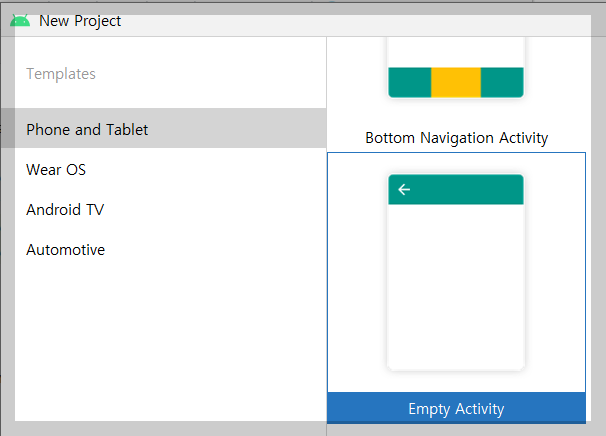The height and width of the screenshot is (436, 606).
Task: Click the green Android logo icon
Action: click(x=20, y=21)
